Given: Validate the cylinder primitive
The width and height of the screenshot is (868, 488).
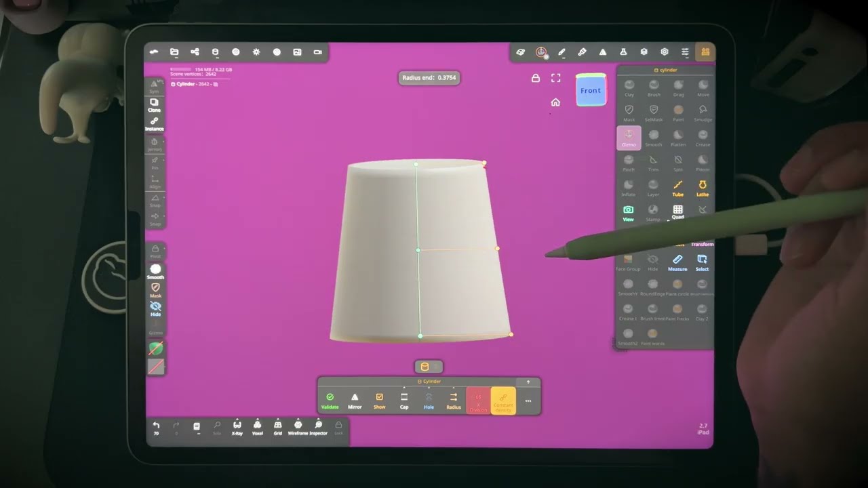Looking at the screenshot, I should pos(330,401).
